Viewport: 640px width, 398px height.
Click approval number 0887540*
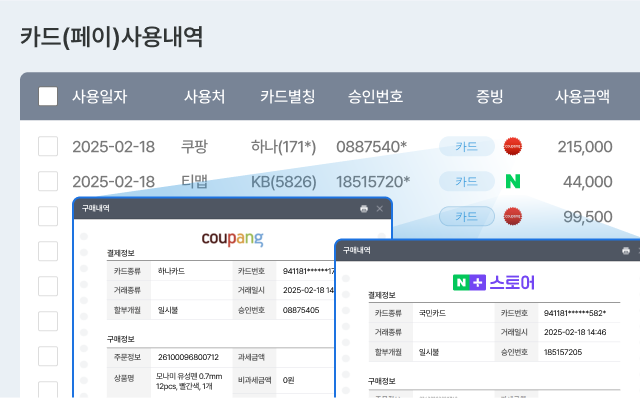pyautogui.click(x=371, y=147)
